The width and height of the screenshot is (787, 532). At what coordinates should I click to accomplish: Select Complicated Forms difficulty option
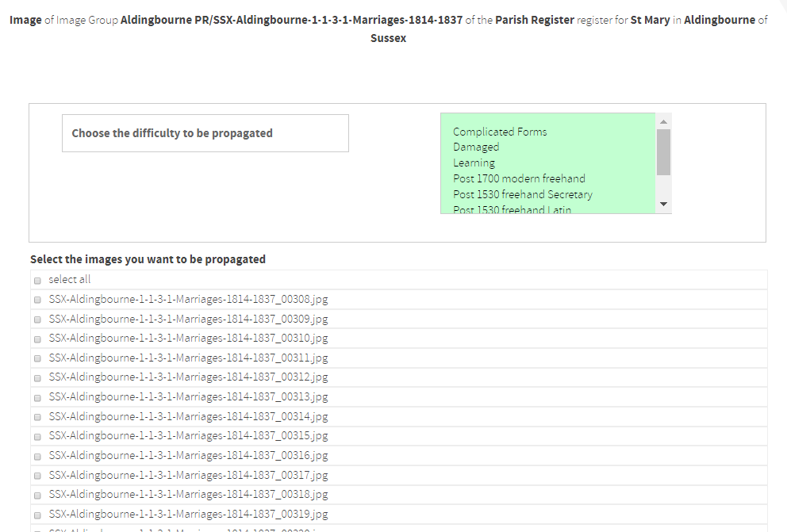coord(500,132)
